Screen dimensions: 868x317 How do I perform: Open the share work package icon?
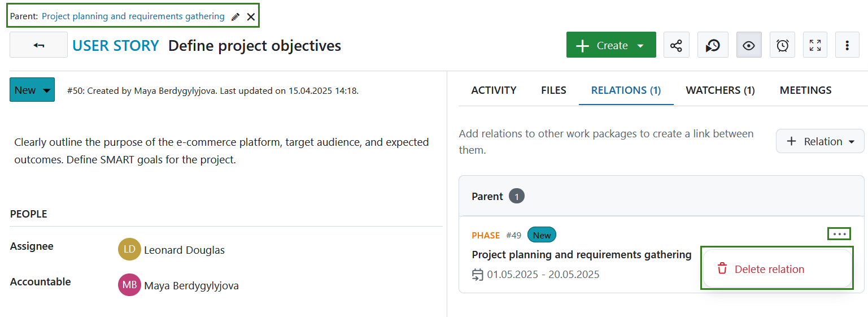(676, 45)
